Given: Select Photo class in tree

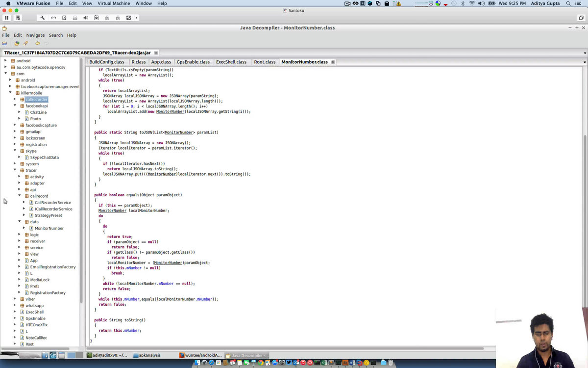Looking at the screenshot, I should (x=35, y=119).
